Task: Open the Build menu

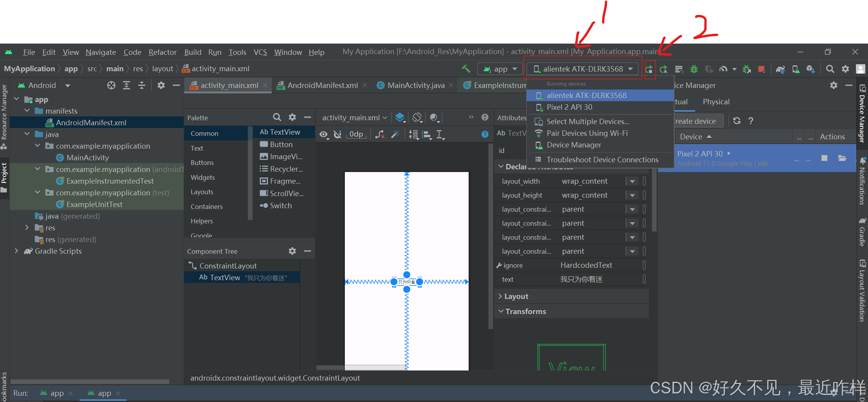Action: tap(193, 52)
